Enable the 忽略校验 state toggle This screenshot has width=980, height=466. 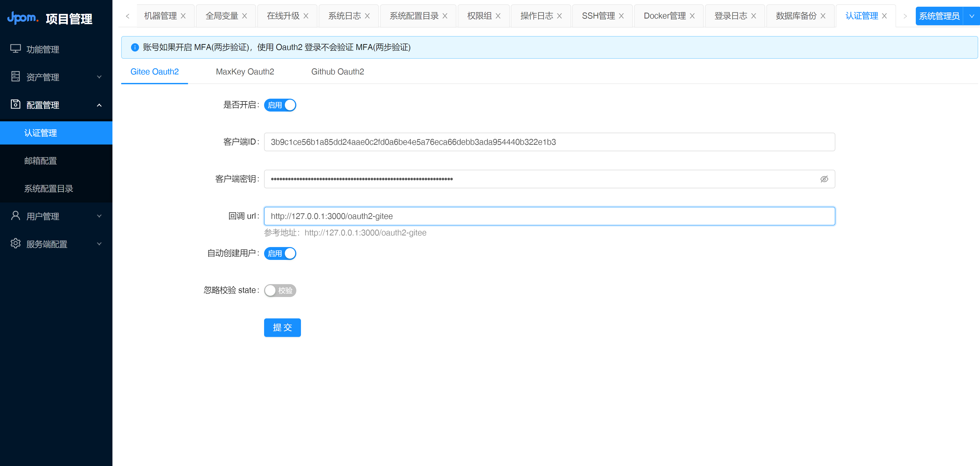click(x=280, y=290)
